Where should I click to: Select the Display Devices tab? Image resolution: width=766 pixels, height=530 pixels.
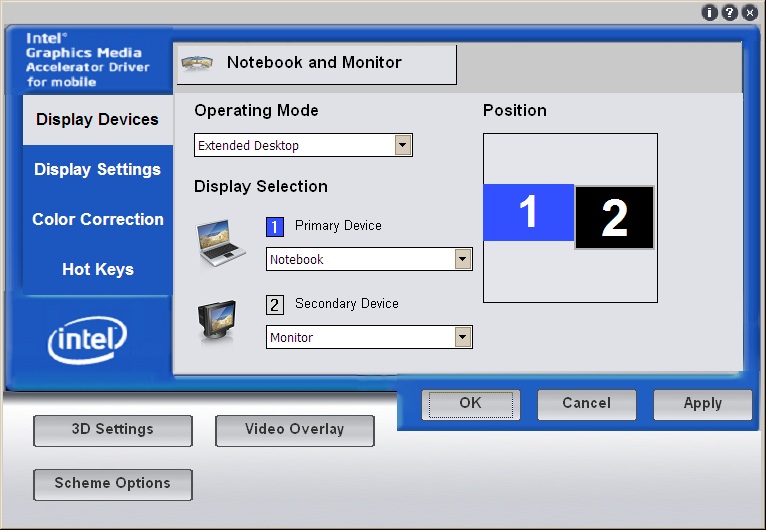click(x=98, y=120)
